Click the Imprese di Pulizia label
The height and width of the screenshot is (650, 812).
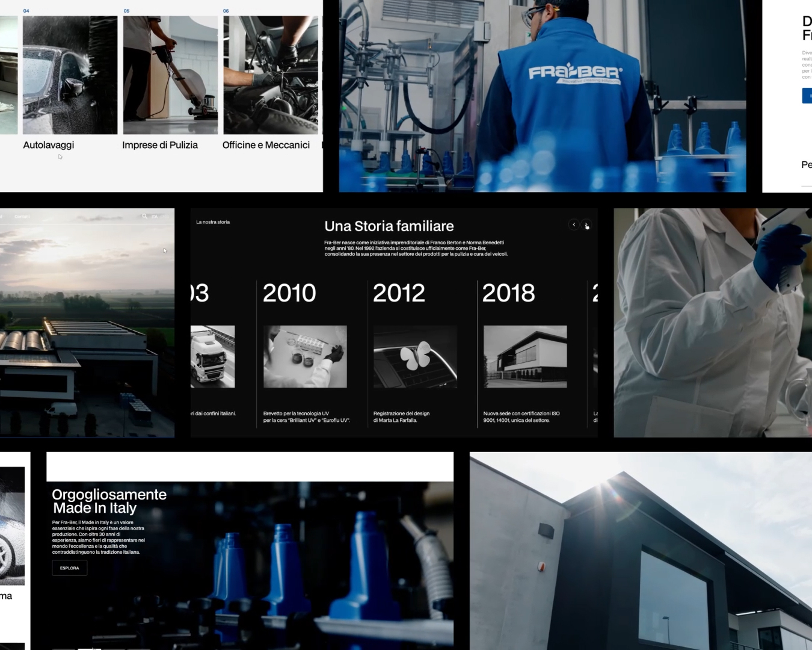click(160, 145)
